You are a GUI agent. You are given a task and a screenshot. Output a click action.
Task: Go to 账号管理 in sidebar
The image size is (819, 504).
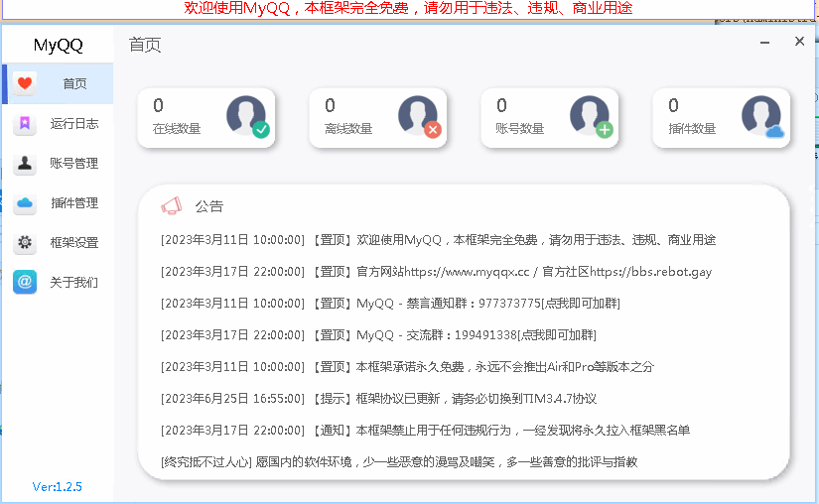point(58,164)
